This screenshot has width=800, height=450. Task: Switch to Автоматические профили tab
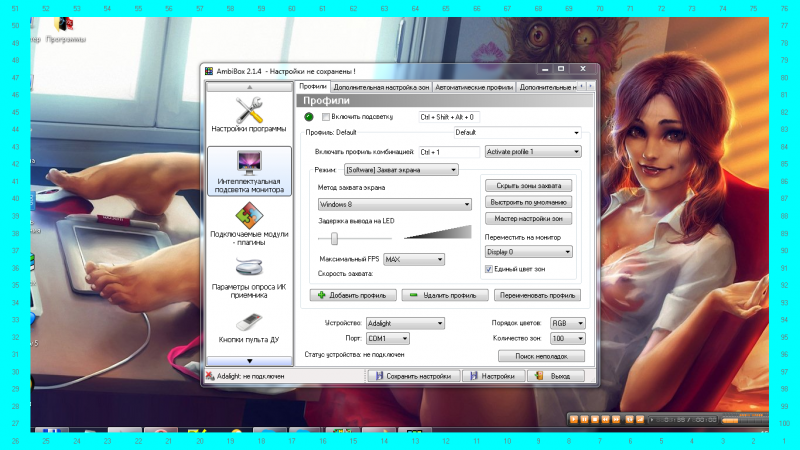click(x=474, y=87)
